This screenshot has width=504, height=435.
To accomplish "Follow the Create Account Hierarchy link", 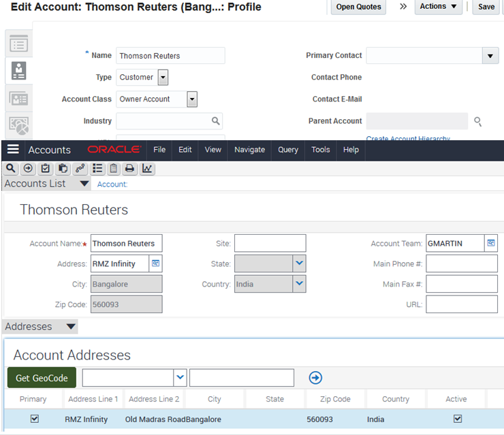I will 408,138.
